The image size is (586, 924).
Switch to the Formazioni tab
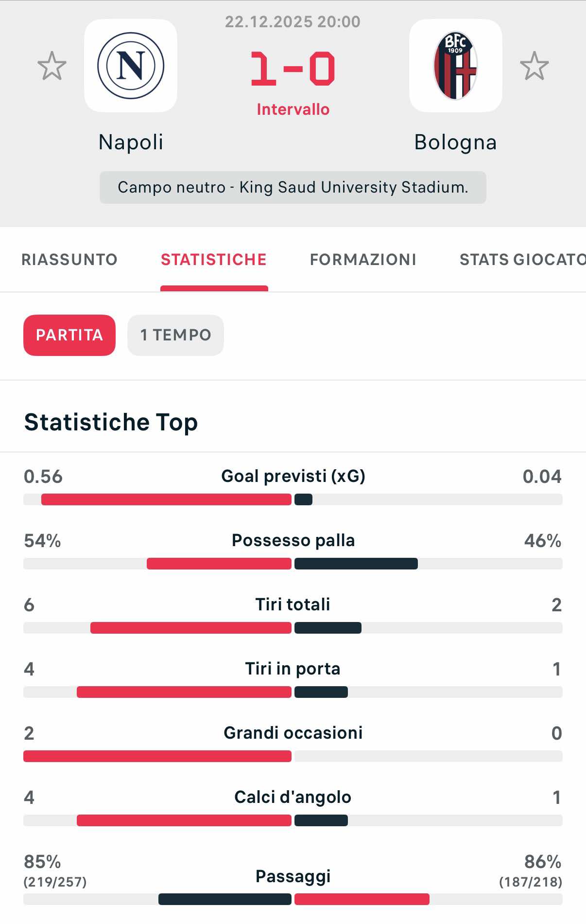pyautogui.click(x=363, y=260)
